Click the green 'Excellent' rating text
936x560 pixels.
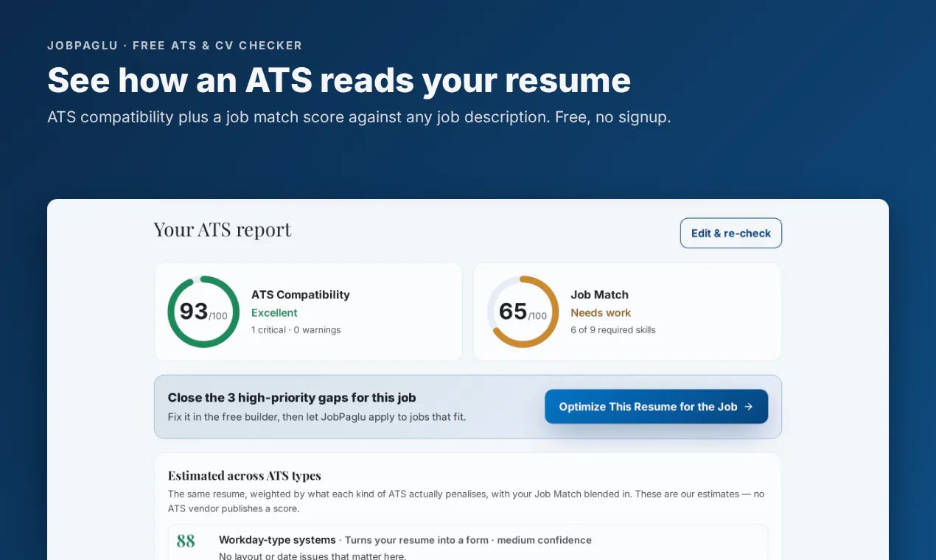click(274, 312)
